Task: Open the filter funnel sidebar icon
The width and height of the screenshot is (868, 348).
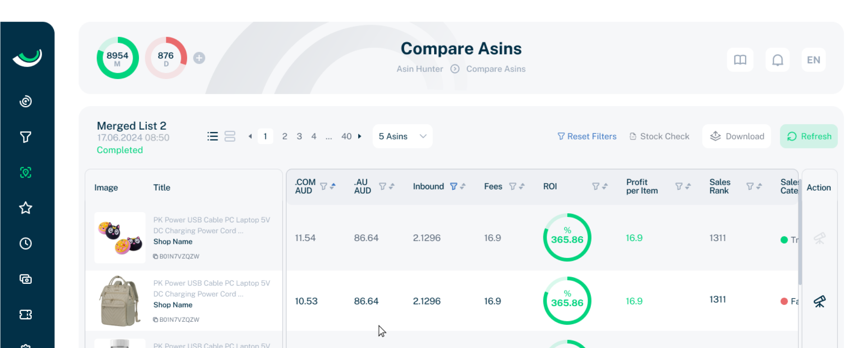Action: click(26, 137)
